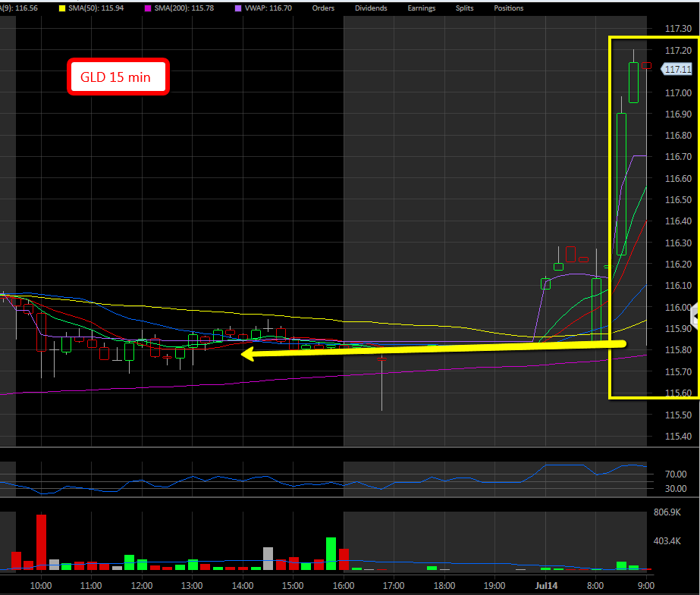Image resolution: width=700 pixels, height=595 pixels.
Task: Click the yellow SMA(50) color swatch
Action: click(62, 8)
